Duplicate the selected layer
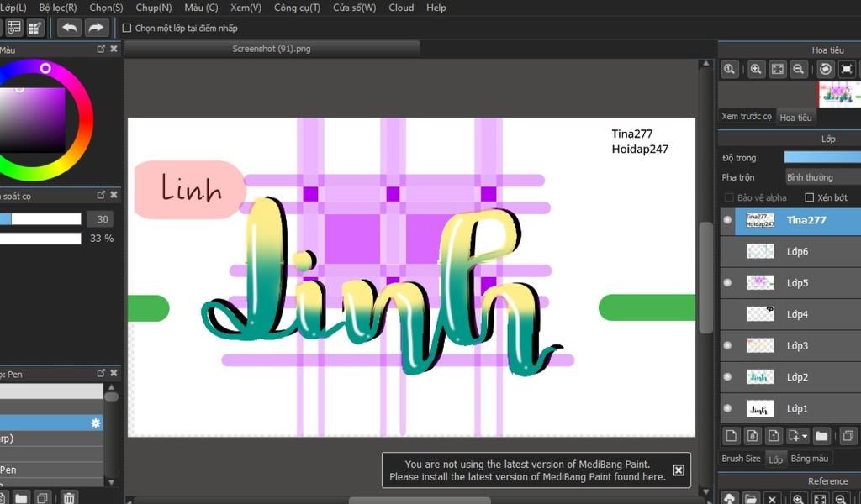 click(x=848, y=436)
